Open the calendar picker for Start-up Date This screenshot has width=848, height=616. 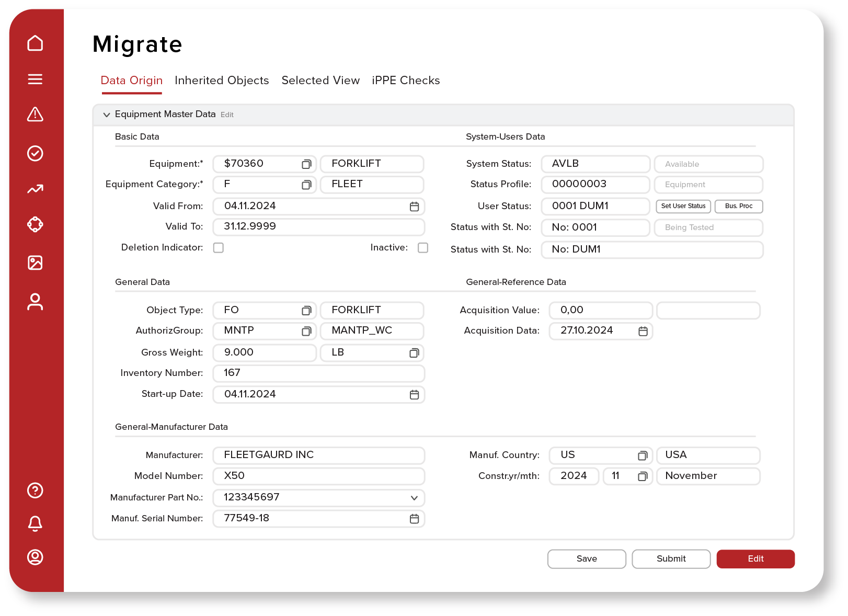pos(415,394)
